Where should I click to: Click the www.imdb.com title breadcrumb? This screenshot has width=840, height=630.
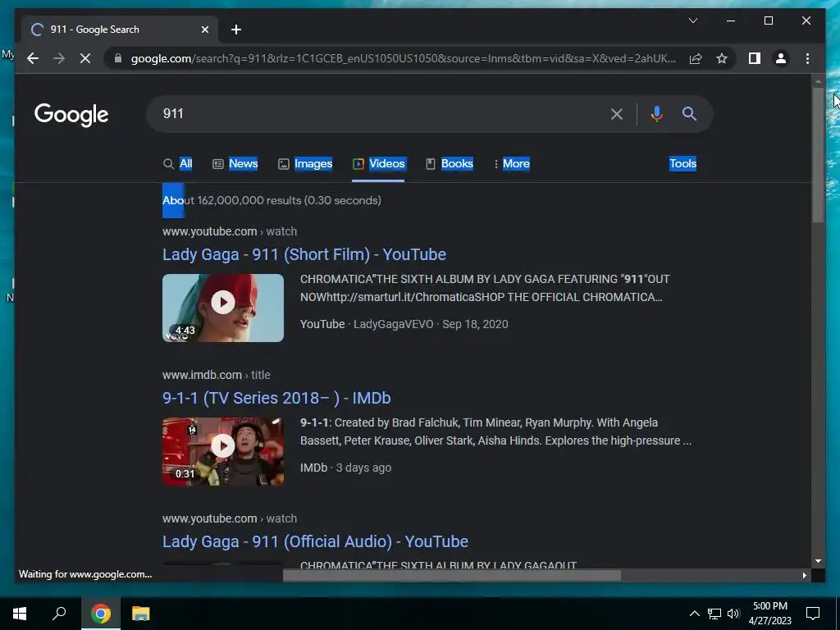point(217,375)
